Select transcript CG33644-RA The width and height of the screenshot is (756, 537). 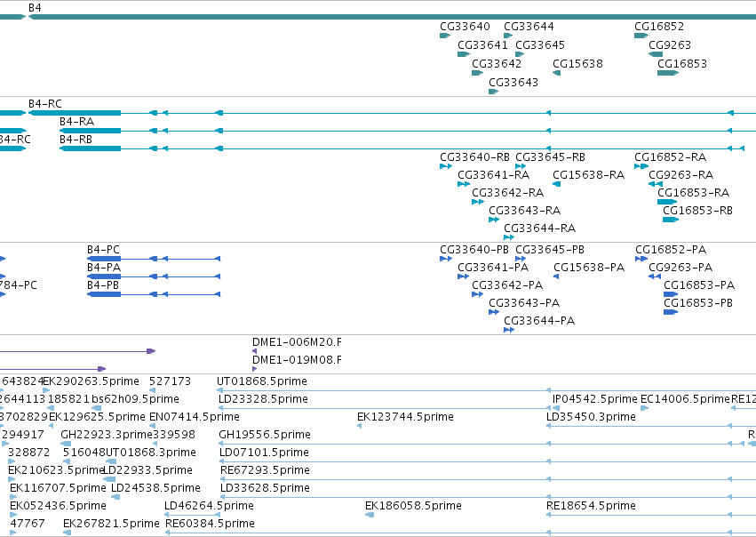(539, 228)
